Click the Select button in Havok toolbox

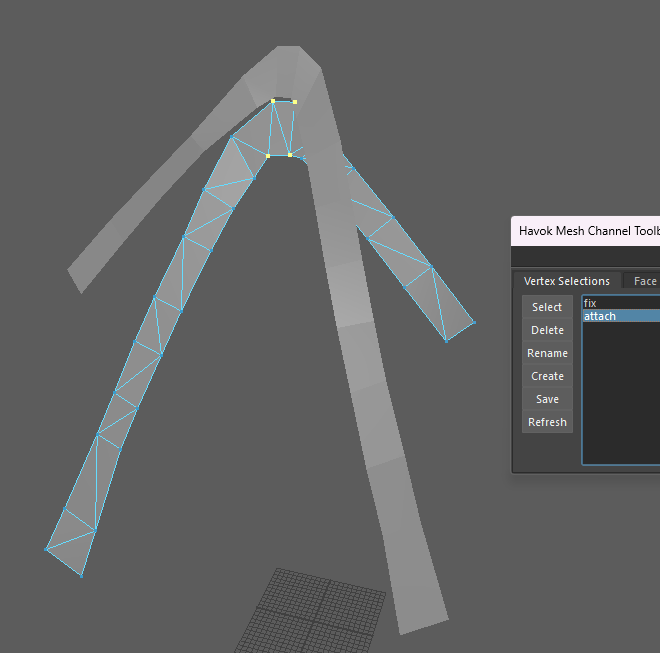click(547, 307)
